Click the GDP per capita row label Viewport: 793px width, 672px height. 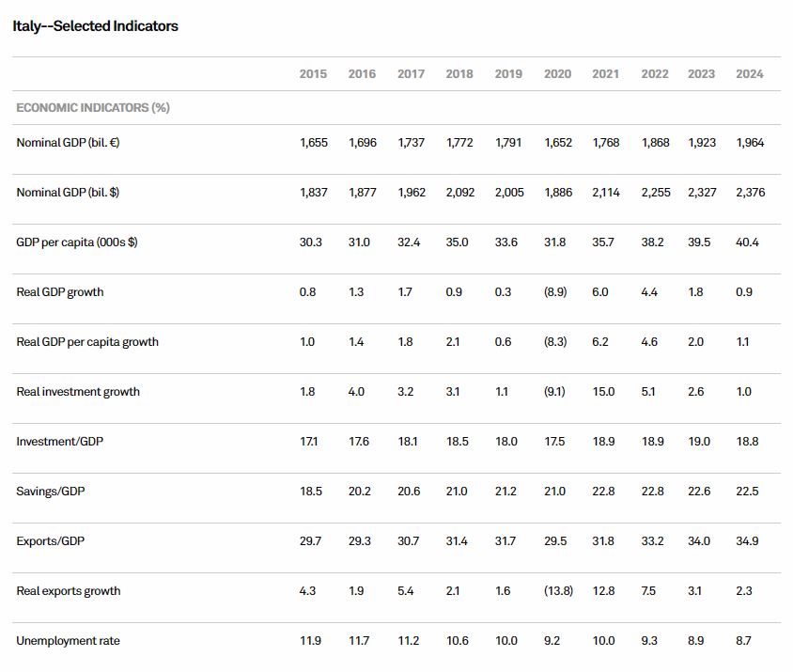click(x=77, y=242)
